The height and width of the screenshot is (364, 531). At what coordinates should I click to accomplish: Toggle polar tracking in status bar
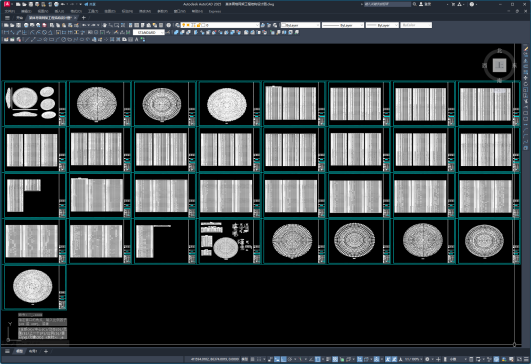click(290, 359)
